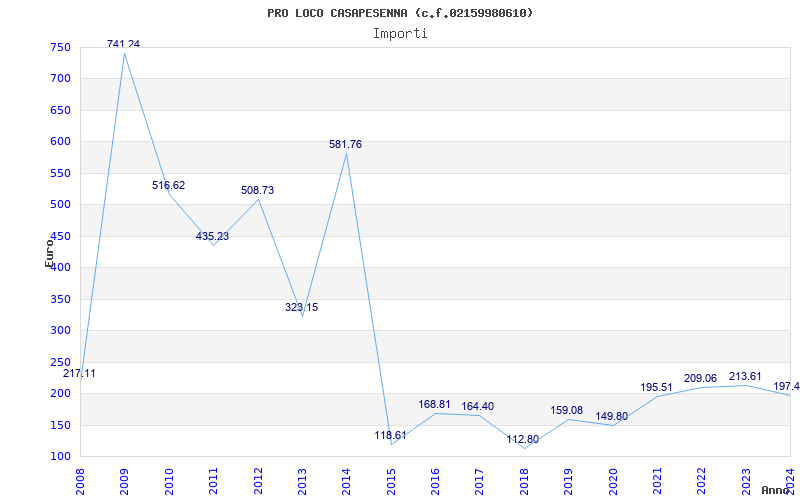The height and width of the screenshot is (500, 800).
Task: Select the 2019 x-axis year label
Action: pos(568,481)
